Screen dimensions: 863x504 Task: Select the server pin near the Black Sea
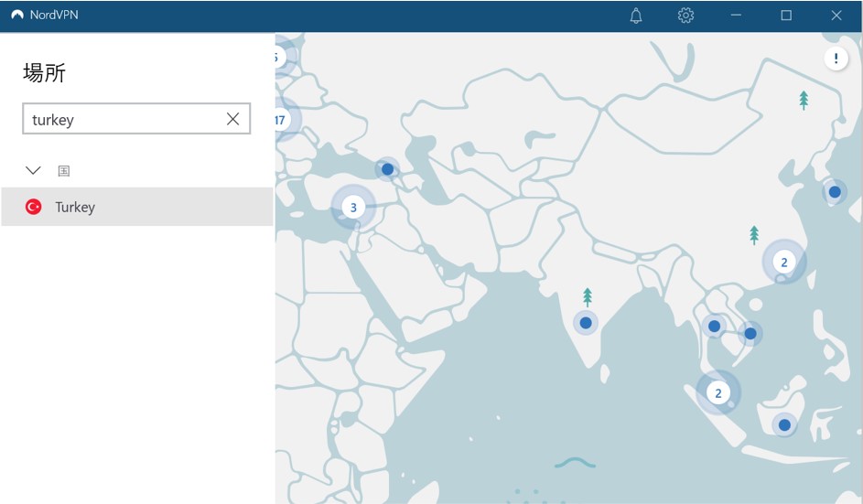coord(387,169)
